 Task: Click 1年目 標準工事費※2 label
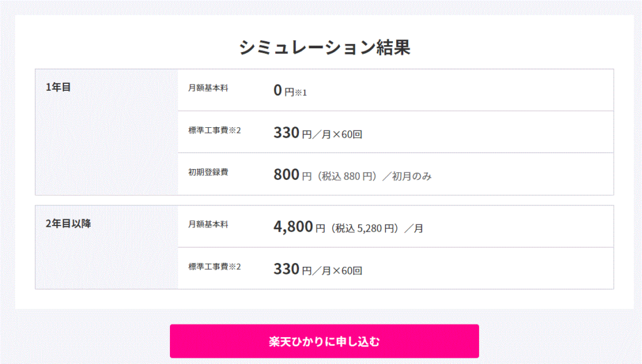214,130
